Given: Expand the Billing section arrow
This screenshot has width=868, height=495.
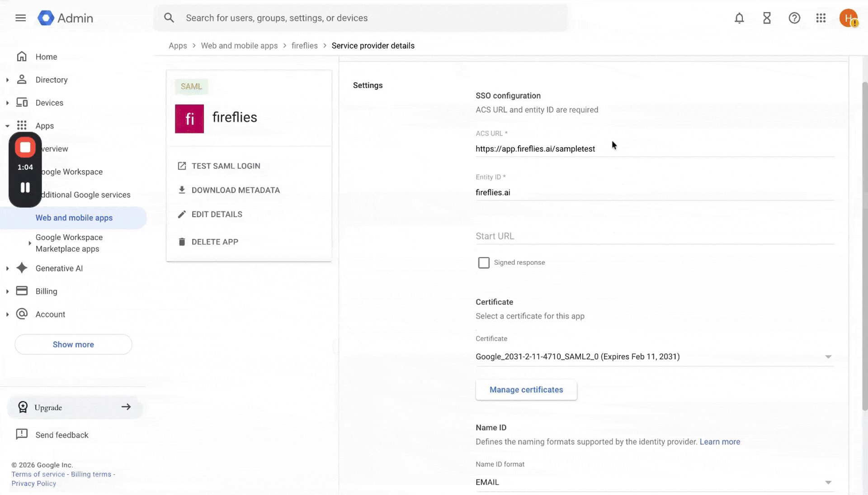Looking at the screenshot, I should (7, 291).
